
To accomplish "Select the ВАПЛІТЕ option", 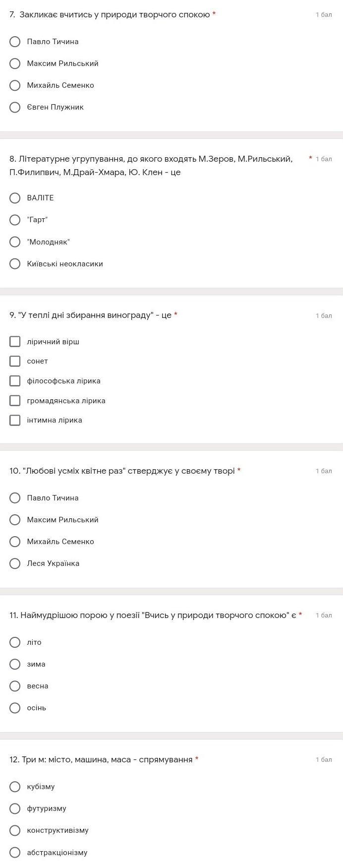I will 15,198.
